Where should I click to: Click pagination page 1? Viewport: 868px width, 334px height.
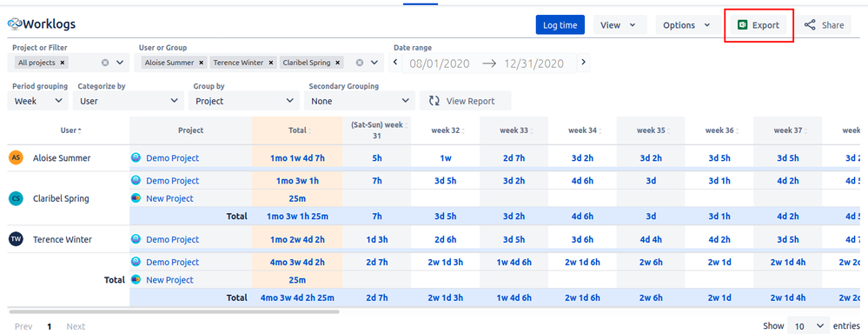(x=49, y=326)
